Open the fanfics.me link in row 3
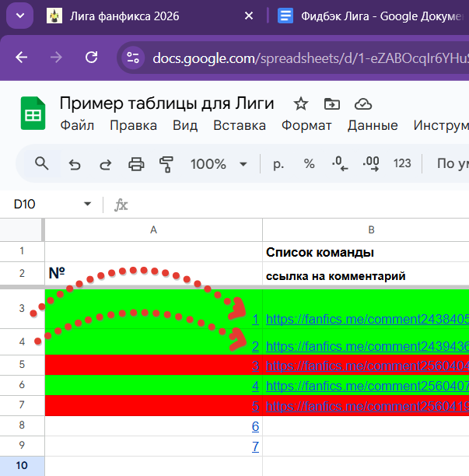Screen dimensions: 469x476 367,319
